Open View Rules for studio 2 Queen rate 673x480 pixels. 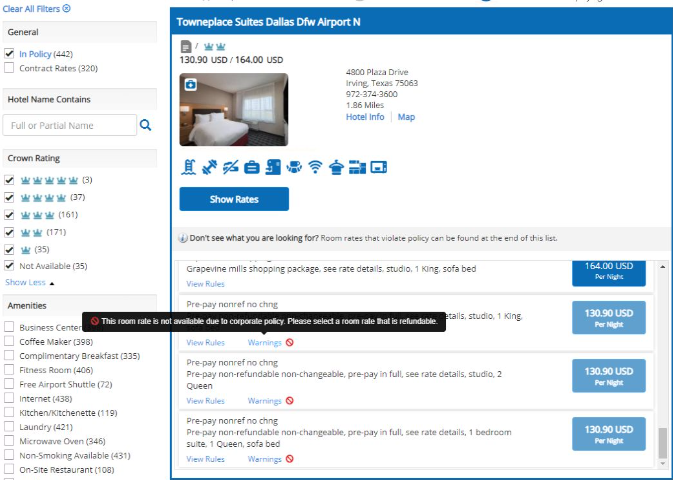click(205, 401)
